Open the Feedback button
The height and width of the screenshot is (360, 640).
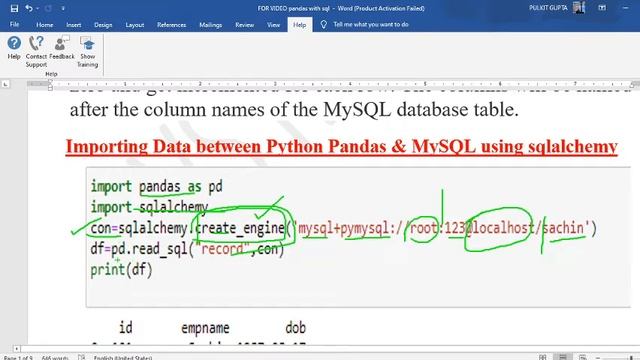point(62,48)
